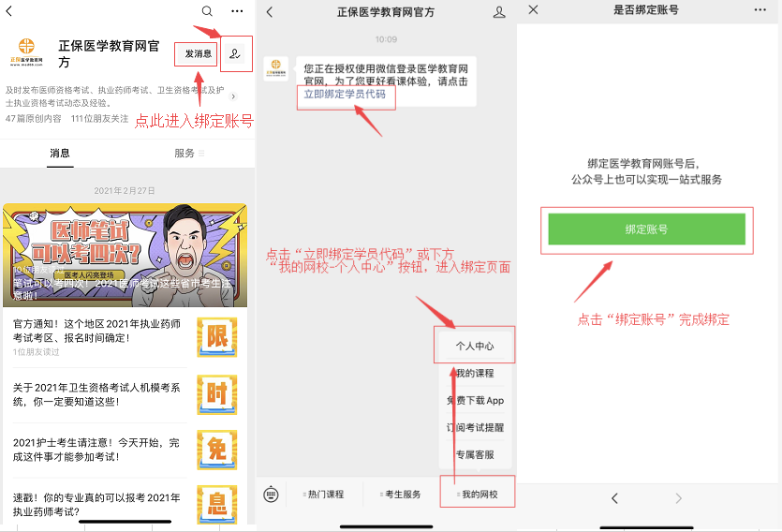Select 个人中心 from the popup menu
The height and width of the screenshot is (532, 782).
[x=475, y=347]
